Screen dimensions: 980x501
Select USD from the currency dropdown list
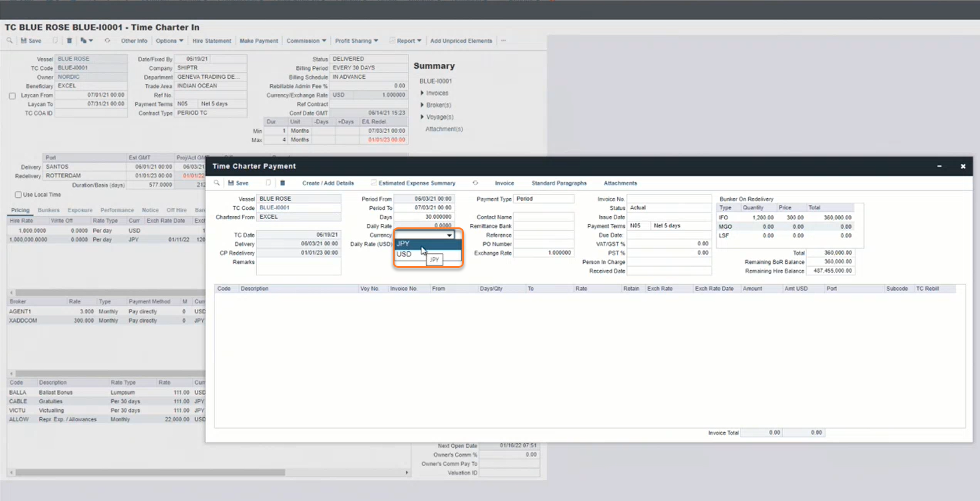404,254
